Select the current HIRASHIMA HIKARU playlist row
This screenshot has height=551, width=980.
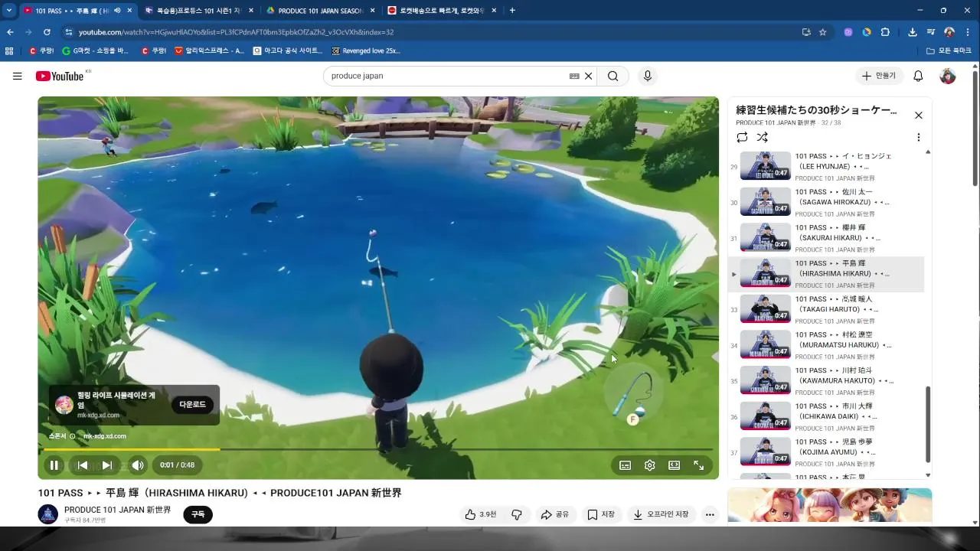click(826, 273)
